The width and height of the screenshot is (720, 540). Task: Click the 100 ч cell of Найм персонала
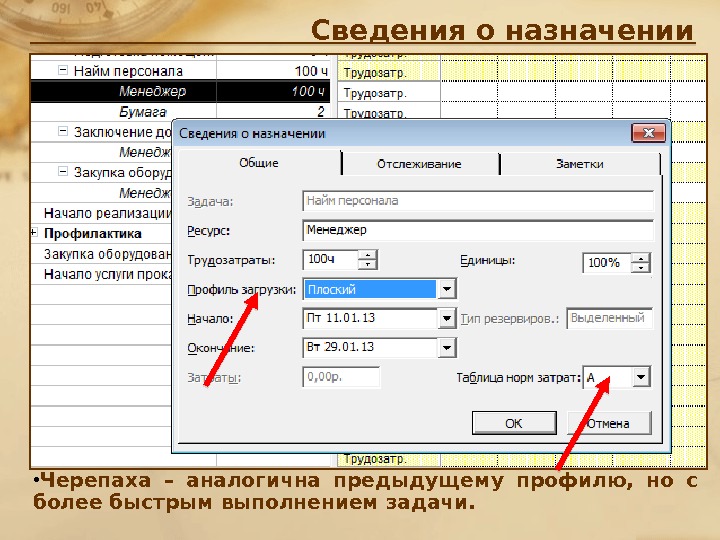click(273, 71)
